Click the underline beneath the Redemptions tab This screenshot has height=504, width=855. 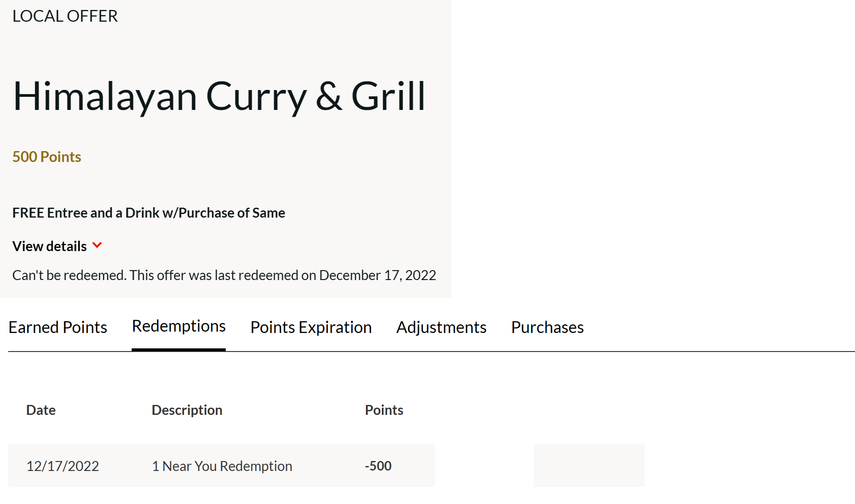pyautogui.click(x=179, y=349)
